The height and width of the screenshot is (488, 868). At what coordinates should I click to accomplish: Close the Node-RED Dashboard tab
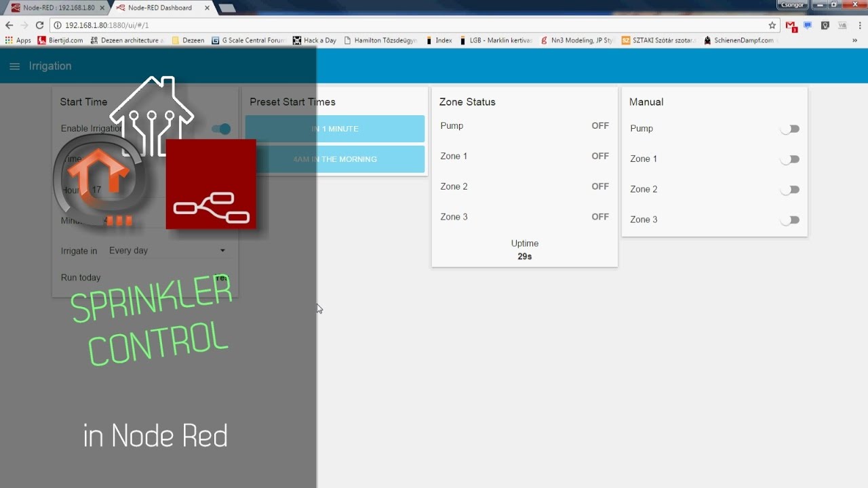(207, 7)
